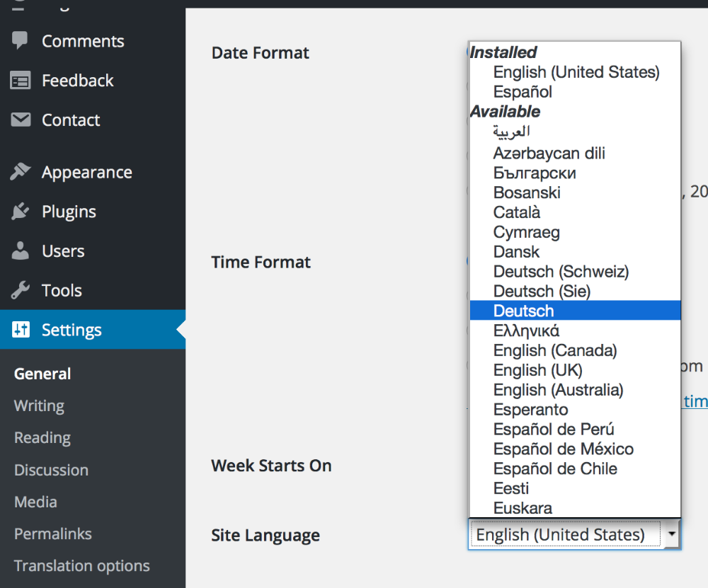Select the highlighted Deutsch option

pos(575,311)
